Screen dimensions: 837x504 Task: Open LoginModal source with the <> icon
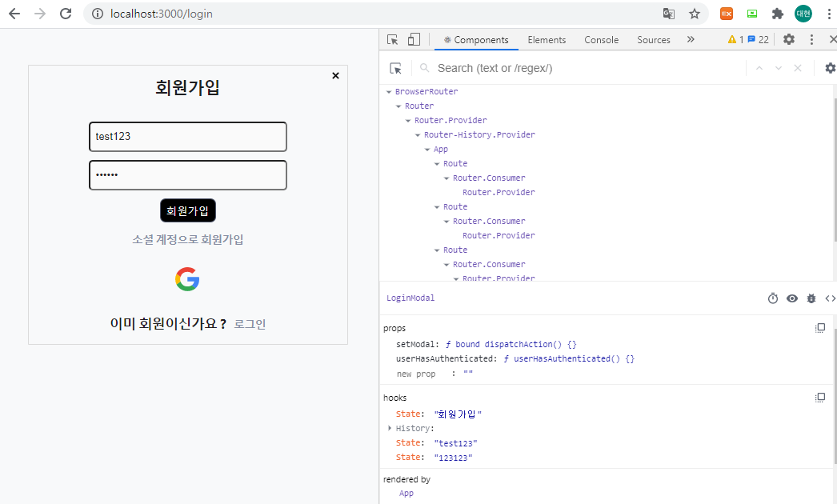click(x=829, y=298)
